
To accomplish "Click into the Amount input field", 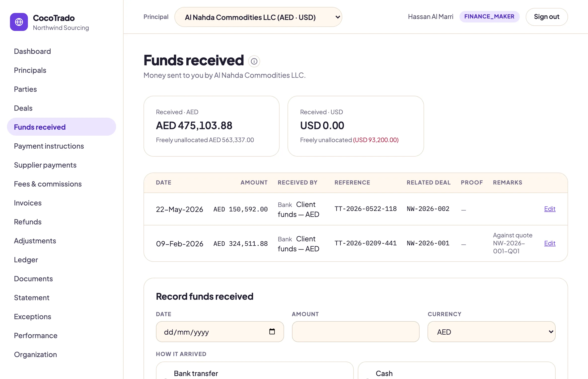I will (356, 332).
